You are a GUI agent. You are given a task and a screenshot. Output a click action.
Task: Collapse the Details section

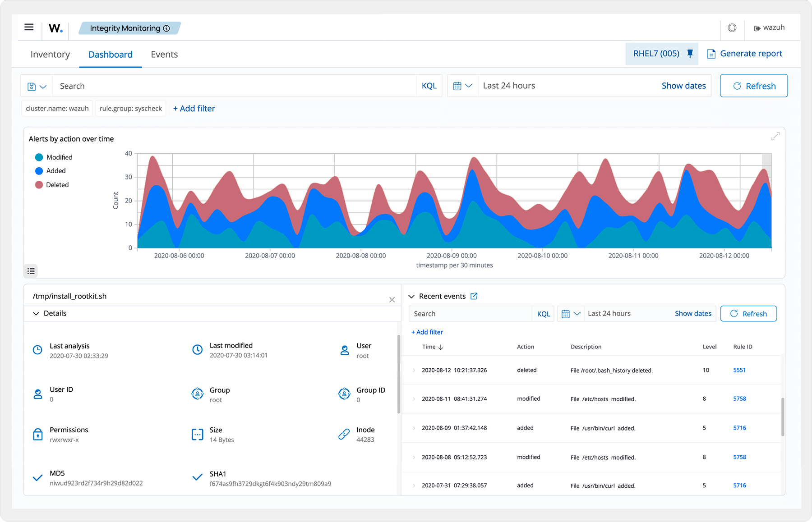coord(36,313)
